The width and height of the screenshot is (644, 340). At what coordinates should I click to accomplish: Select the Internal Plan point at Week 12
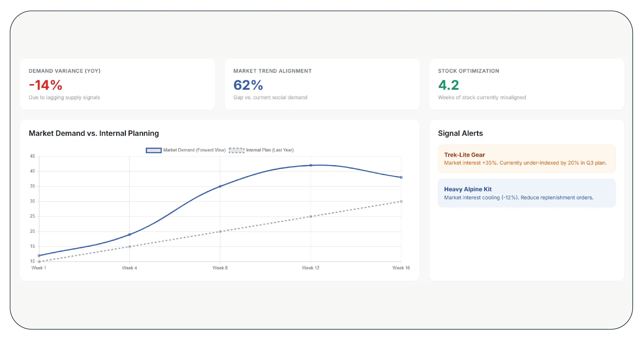(311, 216)
